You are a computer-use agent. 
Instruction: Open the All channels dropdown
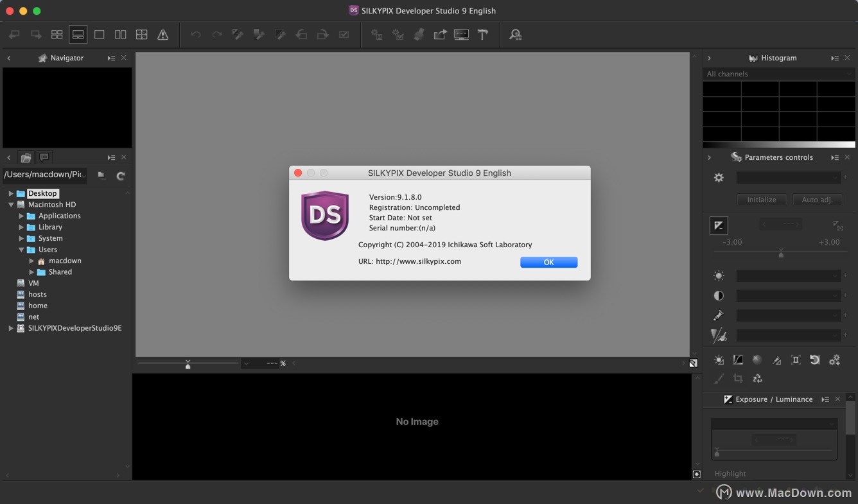click(779, 74)
